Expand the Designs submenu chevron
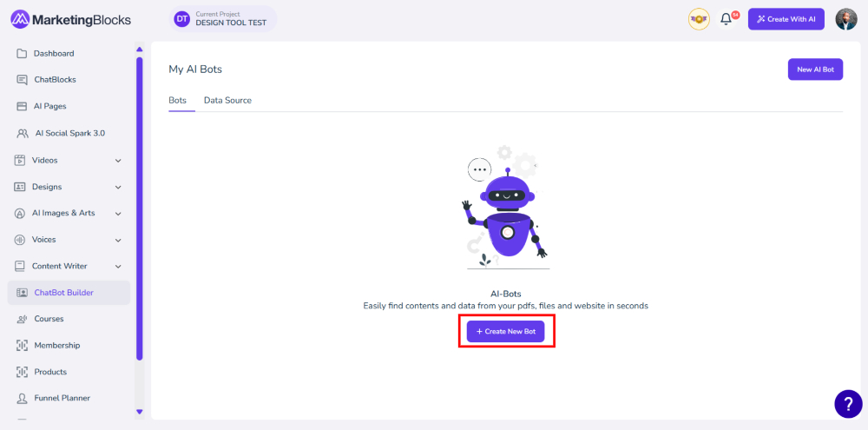Viewport: 868px width, 430px height. click(118, 188)
